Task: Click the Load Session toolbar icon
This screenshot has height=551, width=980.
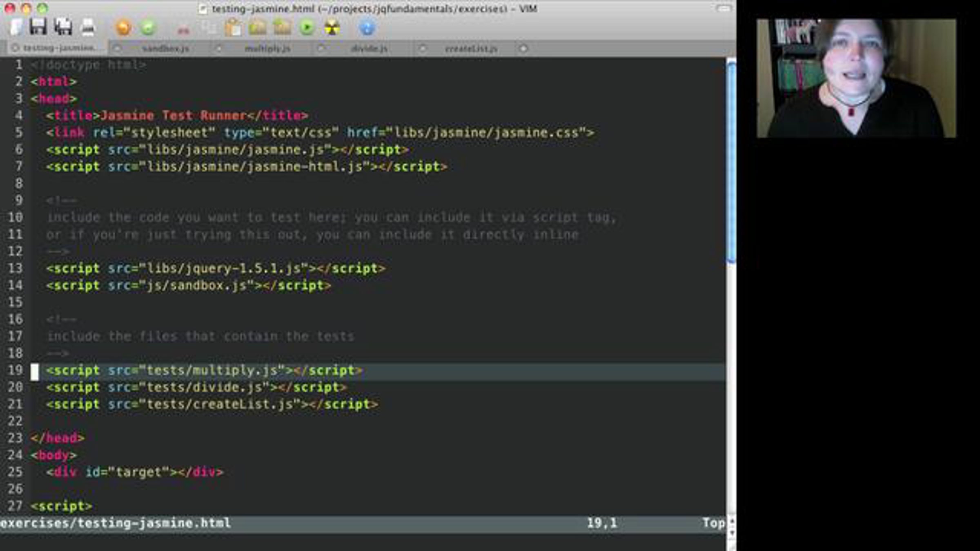Action: (258, 28)
